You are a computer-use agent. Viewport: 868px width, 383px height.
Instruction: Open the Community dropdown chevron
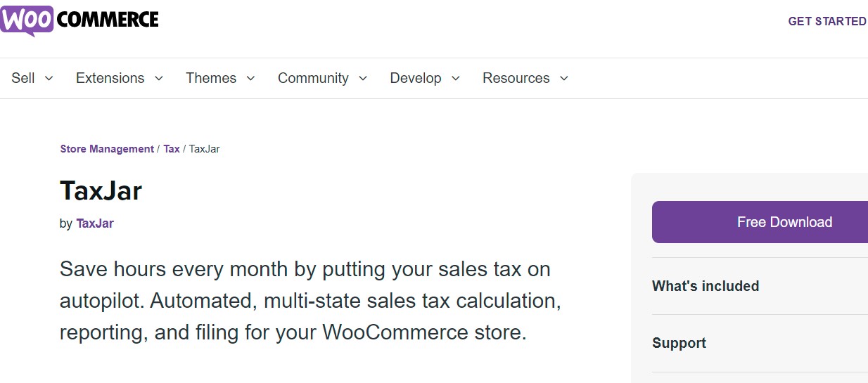[x=363, y=79]
